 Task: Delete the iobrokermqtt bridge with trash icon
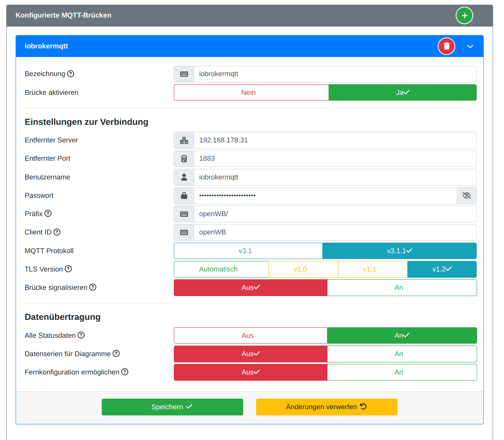(447, 46)
